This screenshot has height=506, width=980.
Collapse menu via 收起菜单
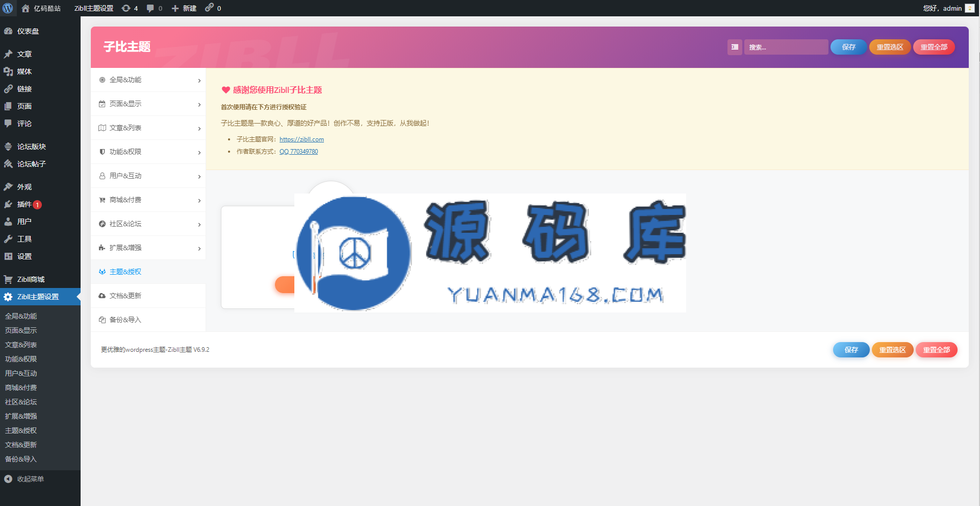pos(40,479)
